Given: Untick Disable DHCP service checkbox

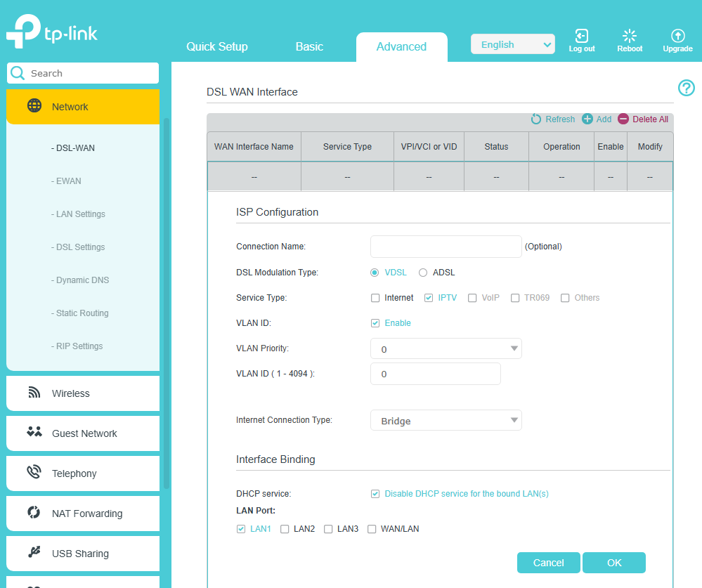Looking at the screenshot, I should pyautogui.click(x=375, y=494).
